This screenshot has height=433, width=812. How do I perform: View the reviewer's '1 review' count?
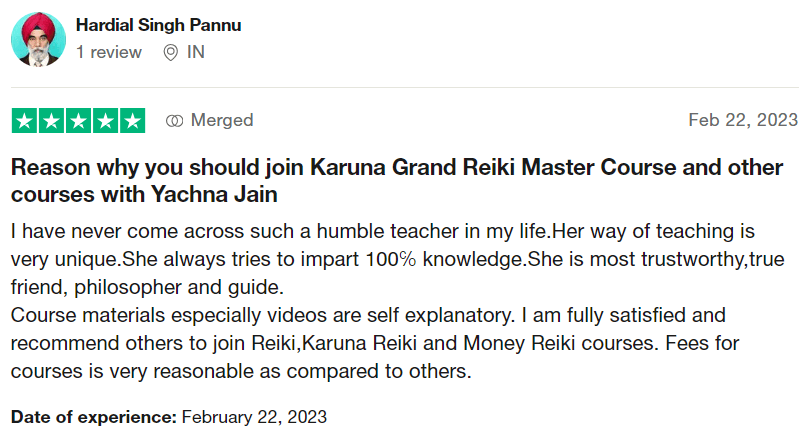pos(109,52)
